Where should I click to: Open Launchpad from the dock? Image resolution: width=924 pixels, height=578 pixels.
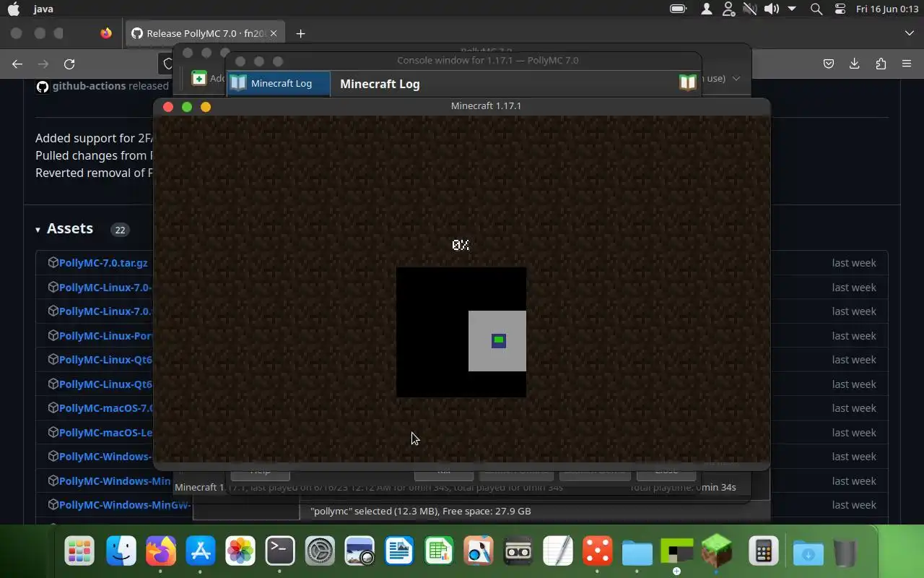coord(80,553)
